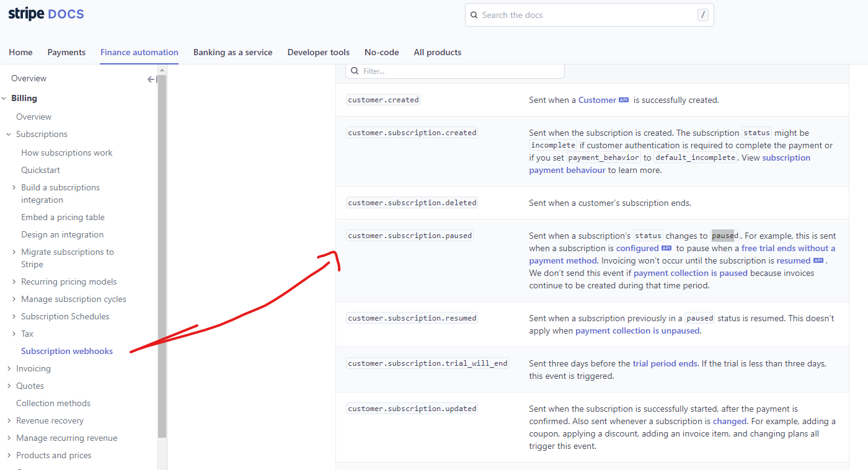This screenshot has height=470, width=868.
Task: Open Subscription webhooks page
Action: pyautogui.click(x=67, y=351)
